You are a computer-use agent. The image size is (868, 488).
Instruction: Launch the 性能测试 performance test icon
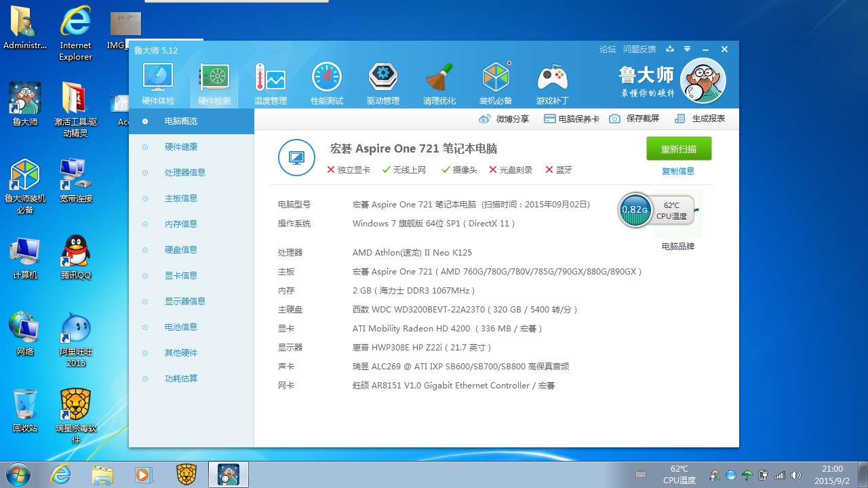point(327,84)
